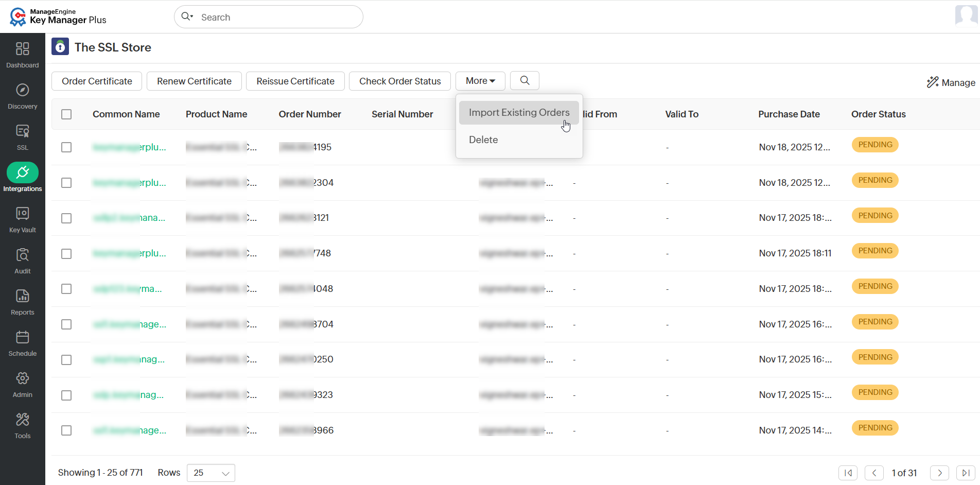
Task: Go to the next page
Action: pyautogui.click(x=940, y=473)
